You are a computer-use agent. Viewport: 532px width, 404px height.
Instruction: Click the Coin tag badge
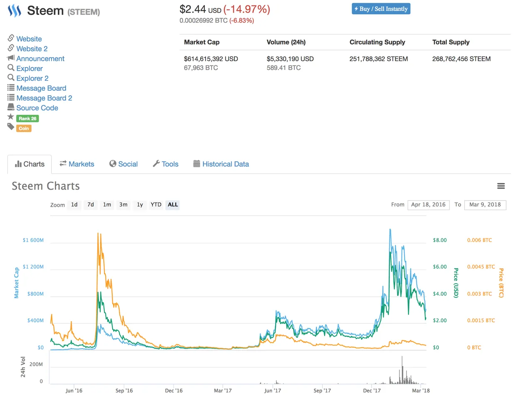[24, 129]
